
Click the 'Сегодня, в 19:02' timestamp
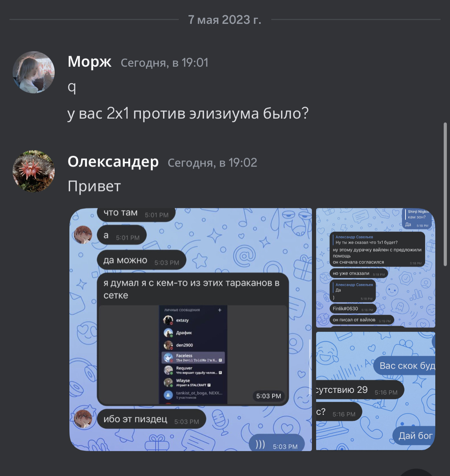tap(212, 163)
